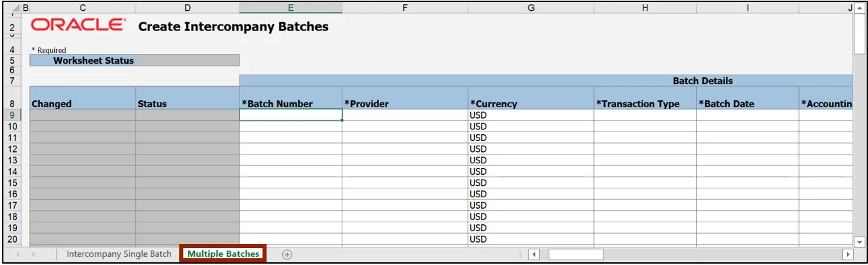
Task: Select the Multiple Batches sheet tab
Action: click(223, 254)
